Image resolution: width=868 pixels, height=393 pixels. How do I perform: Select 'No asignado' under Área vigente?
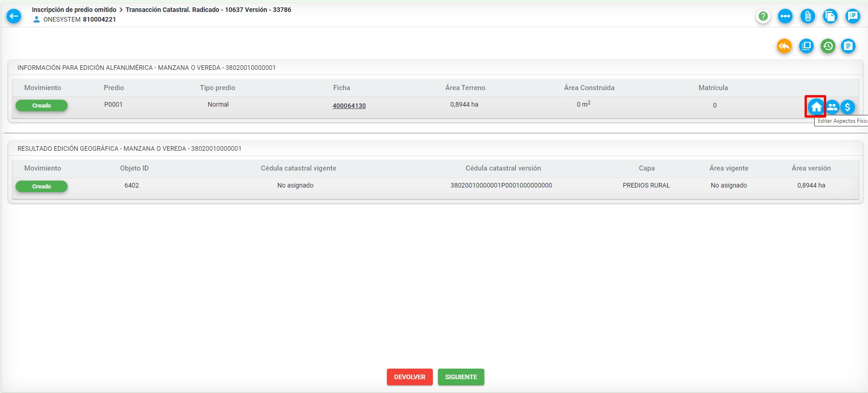[x=729, y=185]
